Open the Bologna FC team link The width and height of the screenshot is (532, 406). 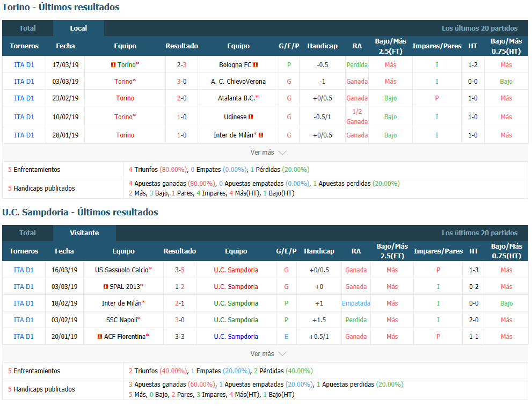pos(235,65)
